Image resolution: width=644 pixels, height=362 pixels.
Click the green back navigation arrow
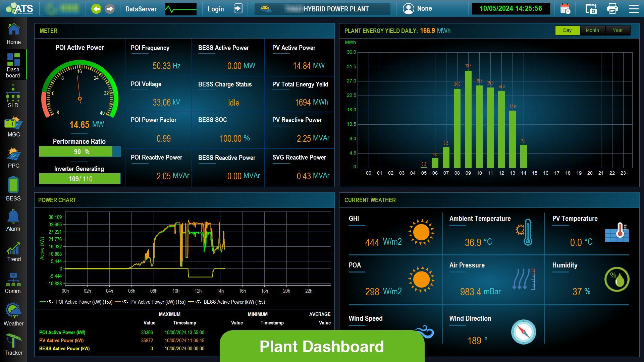pos(96,9)
